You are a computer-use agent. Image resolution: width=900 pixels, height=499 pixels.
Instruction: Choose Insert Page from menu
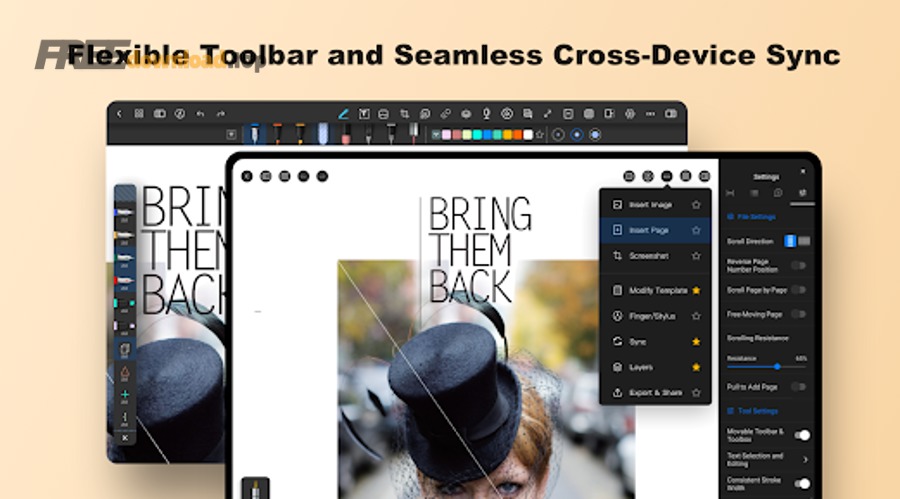(650, 230)
